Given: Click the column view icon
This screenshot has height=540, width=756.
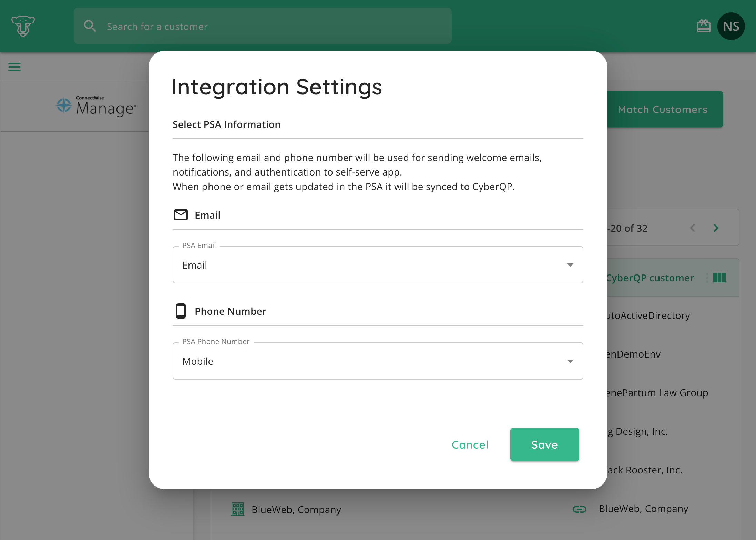Looking at the screenshot, I should [719, 278].
